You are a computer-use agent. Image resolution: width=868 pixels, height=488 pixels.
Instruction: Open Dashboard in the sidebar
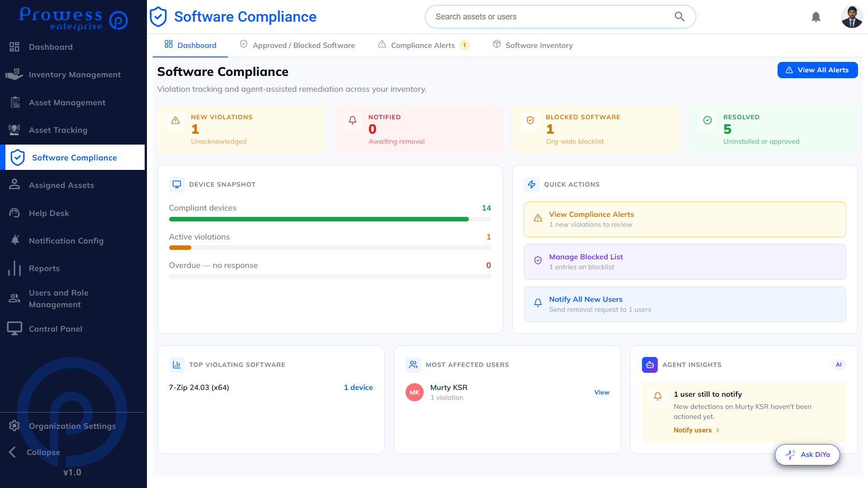[72, 47]
